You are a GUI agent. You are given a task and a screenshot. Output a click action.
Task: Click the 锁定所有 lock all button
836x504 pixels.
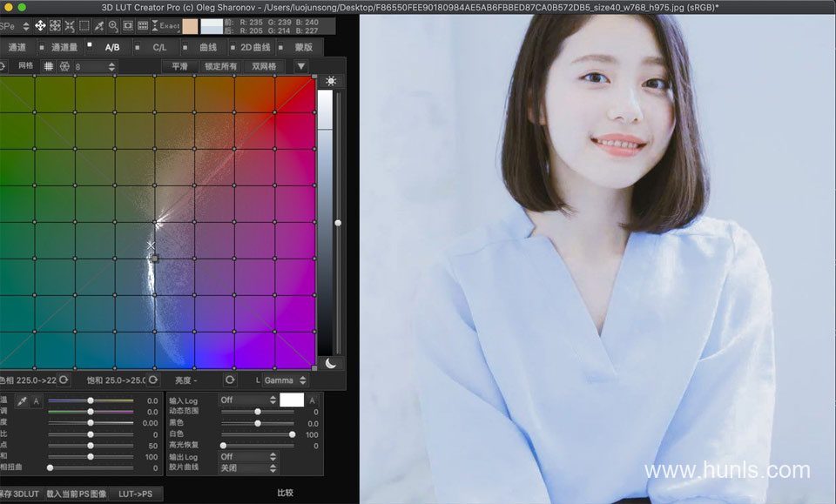tap(220, 66)
